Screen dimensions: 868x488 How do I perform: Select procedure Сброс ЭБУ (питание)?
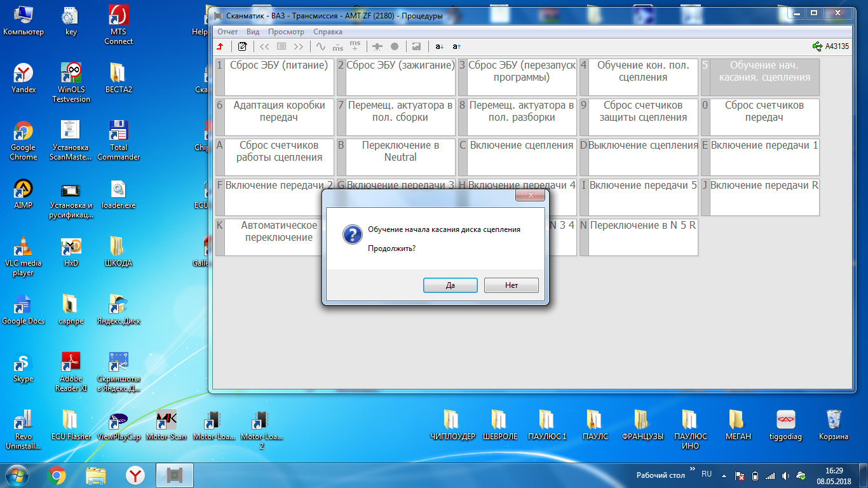(x=275, y=77)
